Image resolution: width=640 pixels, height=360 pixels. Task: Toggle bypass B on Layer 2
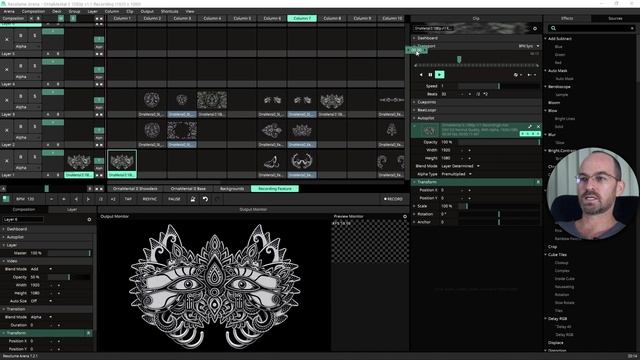(21, 127)
